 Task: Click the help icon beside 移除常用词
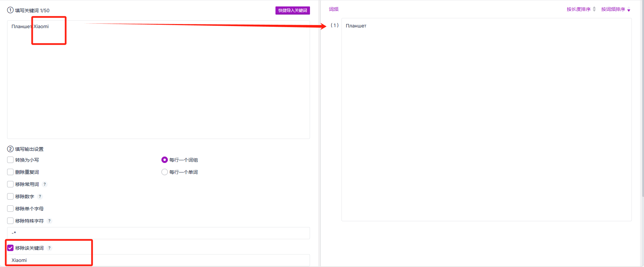coord(45,184)
